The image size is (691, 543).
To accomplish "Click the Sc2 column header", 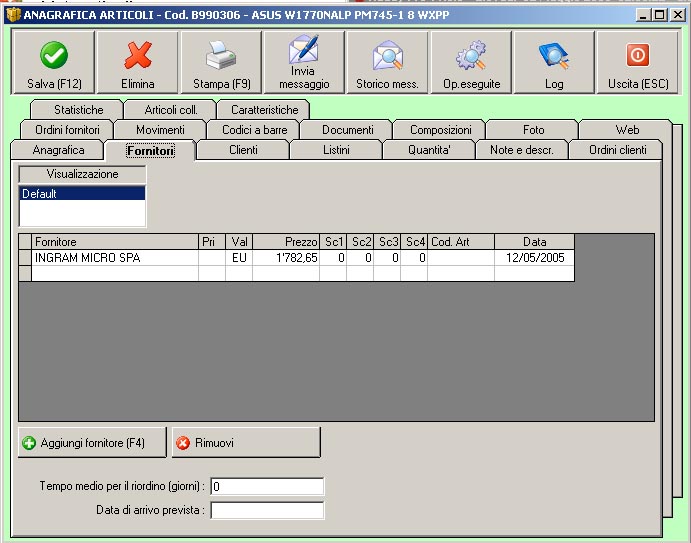I will tap(360, 242).
